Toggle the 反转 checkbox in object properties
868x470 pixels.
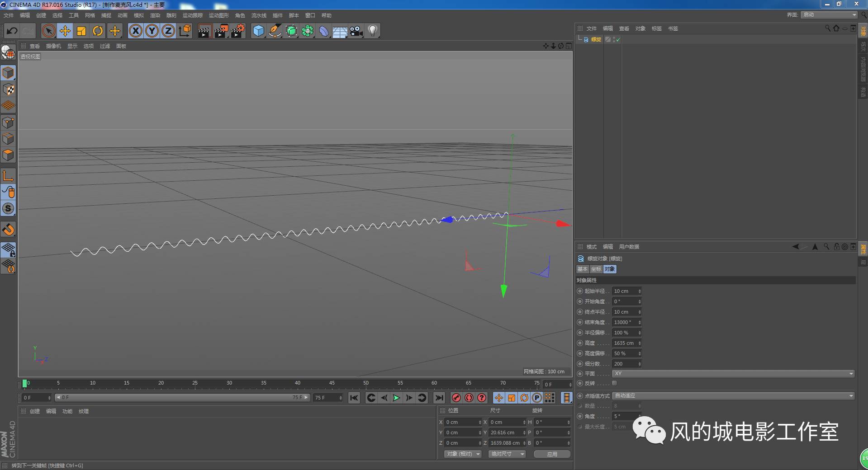click(x=614, y=383)
